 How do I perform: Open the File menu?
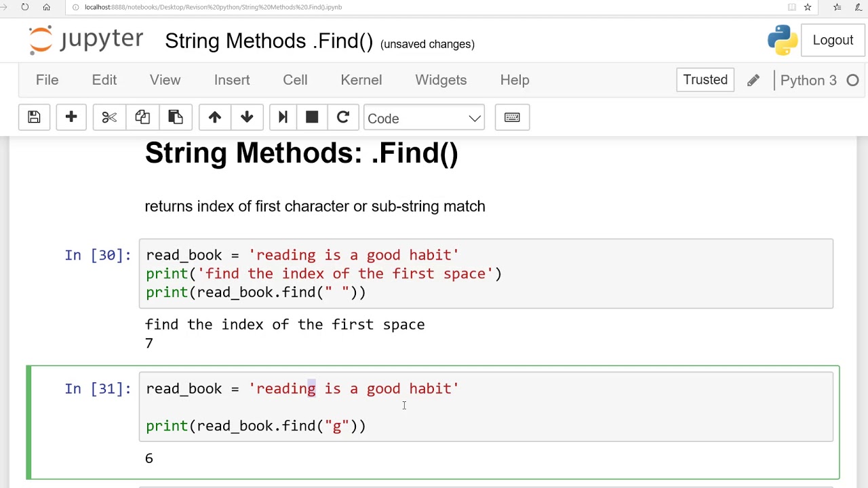[x=47, y=80]
